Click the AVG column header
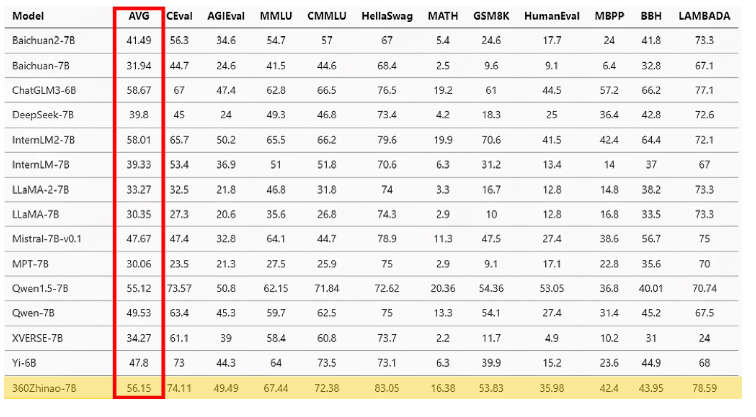 139,16
